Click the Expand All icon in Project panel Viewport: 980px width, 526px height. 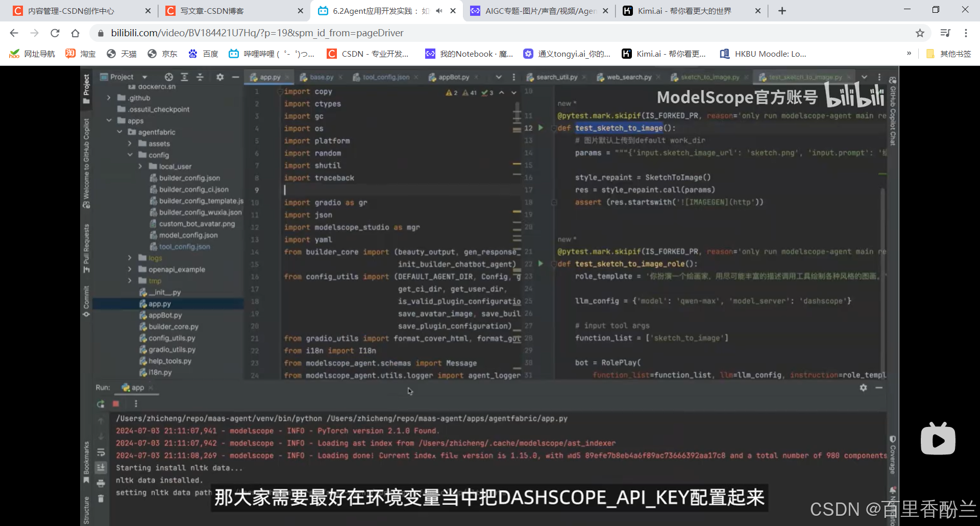pos(185,77)
